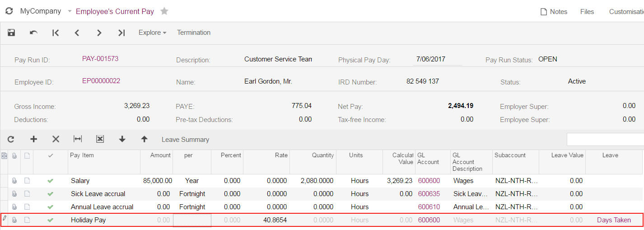The width and height of the screenshot is (644, 230).
Task: Click the Termination button
Action: 194,33
